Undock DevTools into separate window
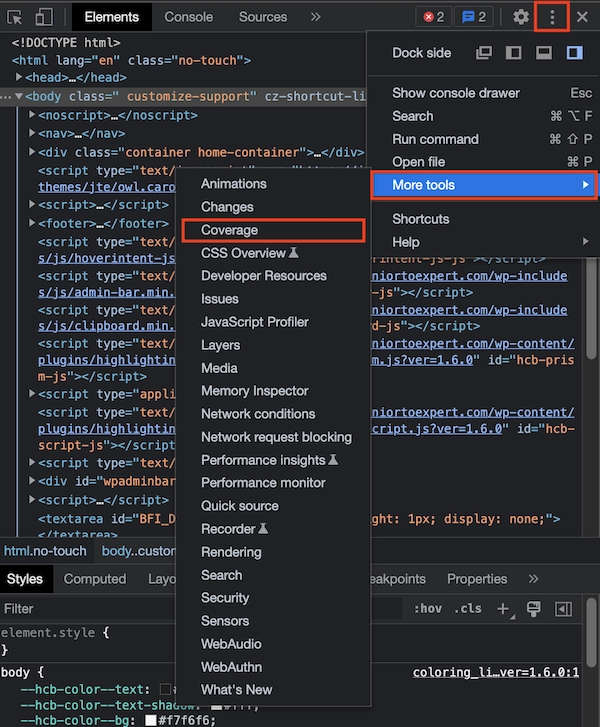Viewport: 600px width, 727px height. click(484, 53)
